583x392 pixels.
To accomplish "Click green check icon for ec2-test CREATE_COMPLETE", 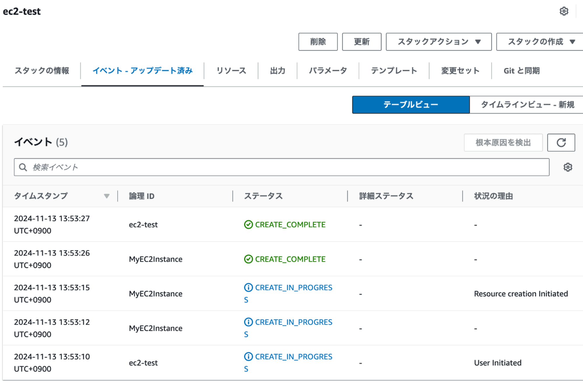I will click(248, 225).
